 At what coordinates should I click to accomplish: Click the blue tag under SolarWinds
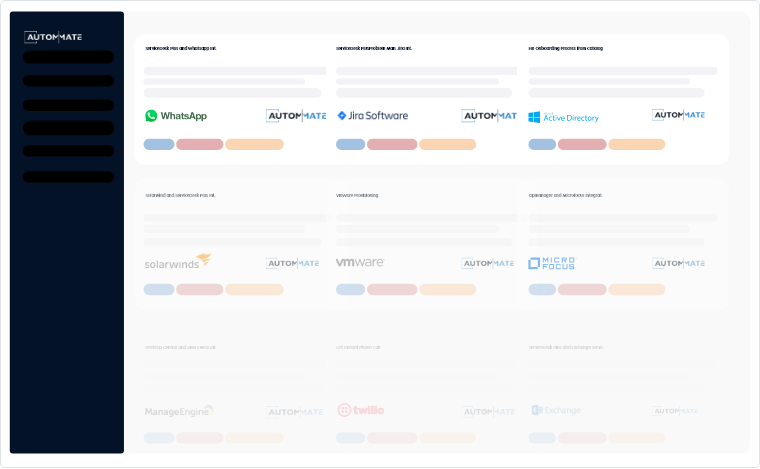[x=159, y=290]
